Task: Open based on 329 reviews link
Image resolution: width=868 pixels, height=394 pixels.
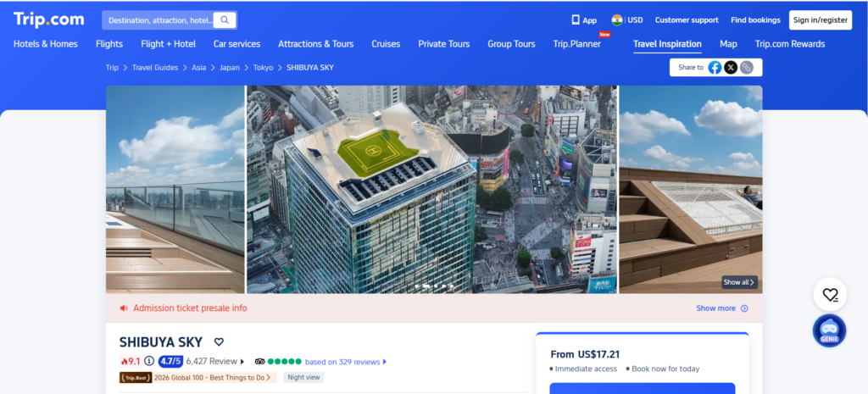Action: point(346,362)
